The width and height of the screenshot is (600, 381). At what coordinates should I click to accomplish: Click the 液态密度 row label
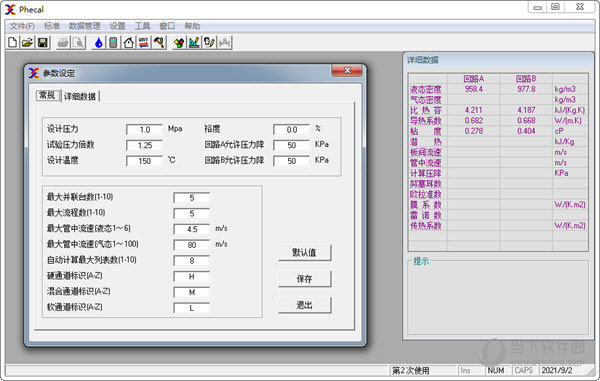pyautogui.click(x=426, y=90)
